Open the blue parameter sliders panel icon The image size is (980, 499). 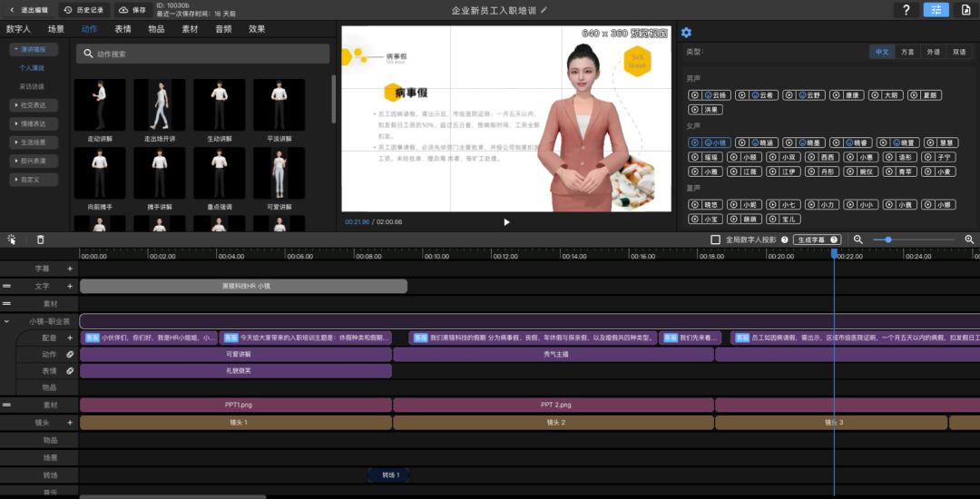[936, 10]
